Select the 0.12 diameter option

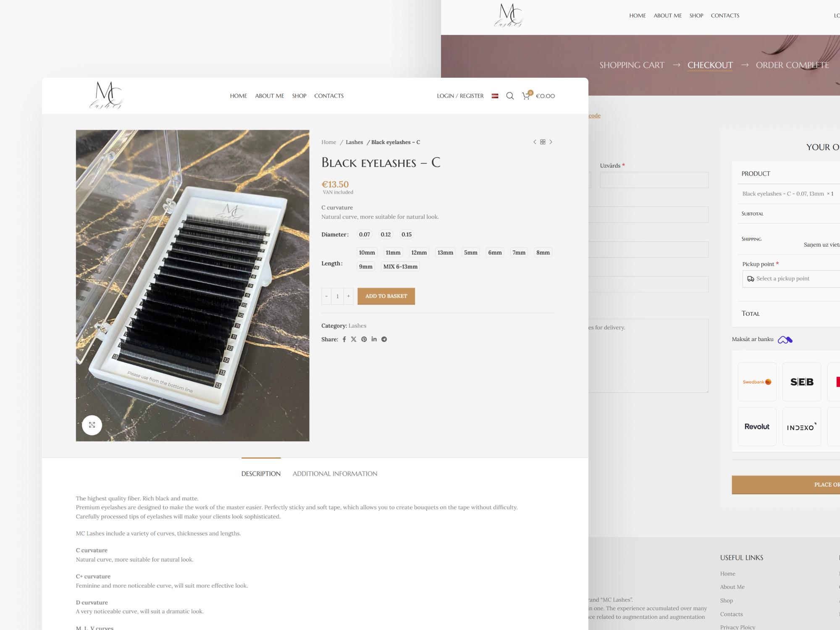point(386,234)
